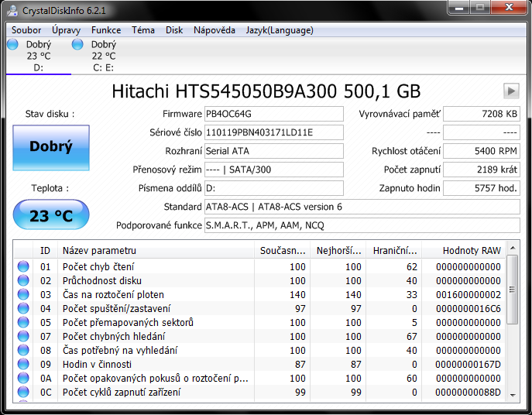This screenshot has height=415, width=532.
Task: Go to next disk with arrow button
Action: (510, 91)
